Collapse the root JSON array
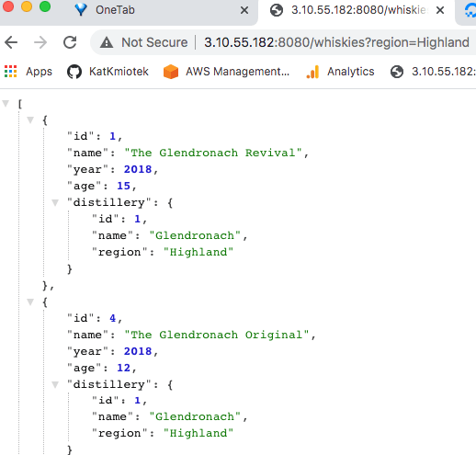This screenshot has width=476, height=455. tap(6, 104)
